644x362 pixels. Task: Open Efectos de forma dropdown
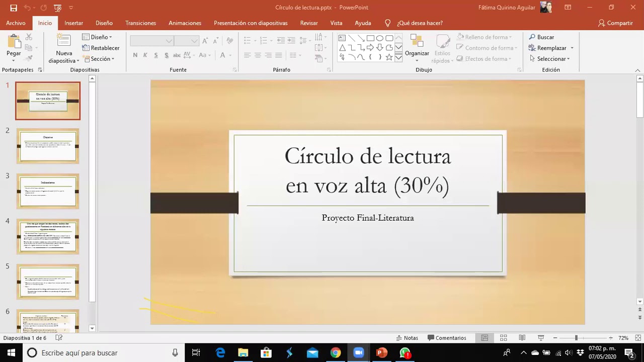pyautogui.click(x=484, y=59)
